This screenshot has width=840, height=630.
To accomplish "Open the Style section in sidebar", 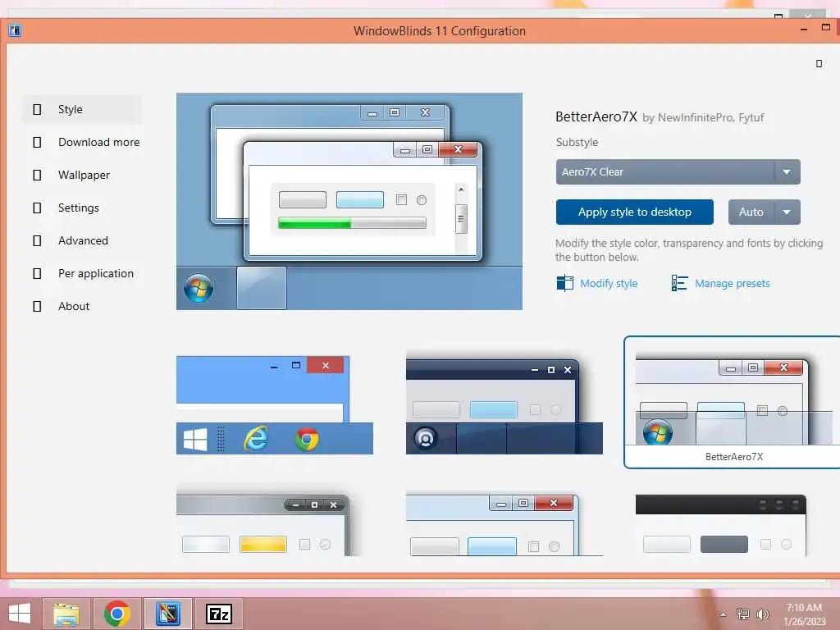I will 82,109.
